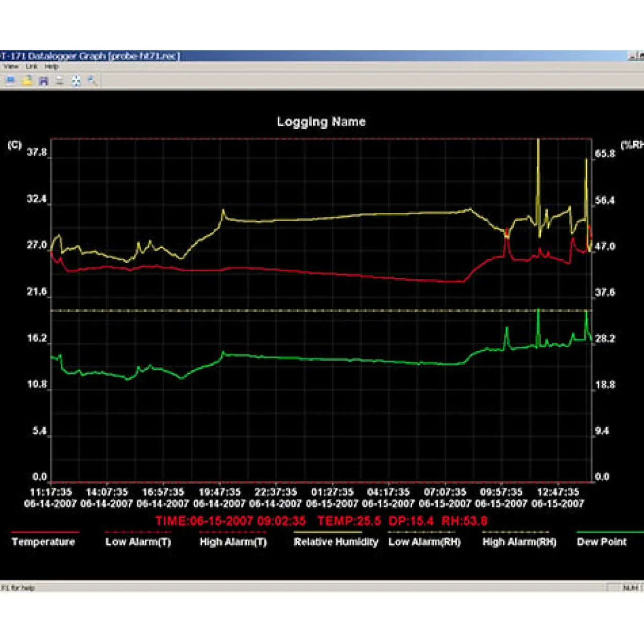This screenshot has height=644, width=644.
Task: Click the 56.4 humidity axis value
Action: click(605, 200)
